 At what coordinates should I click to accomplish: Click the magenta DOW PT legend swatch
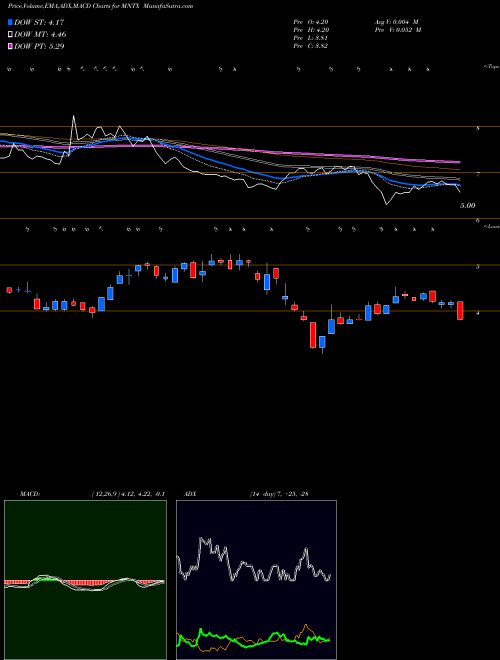tap(10, 46)
